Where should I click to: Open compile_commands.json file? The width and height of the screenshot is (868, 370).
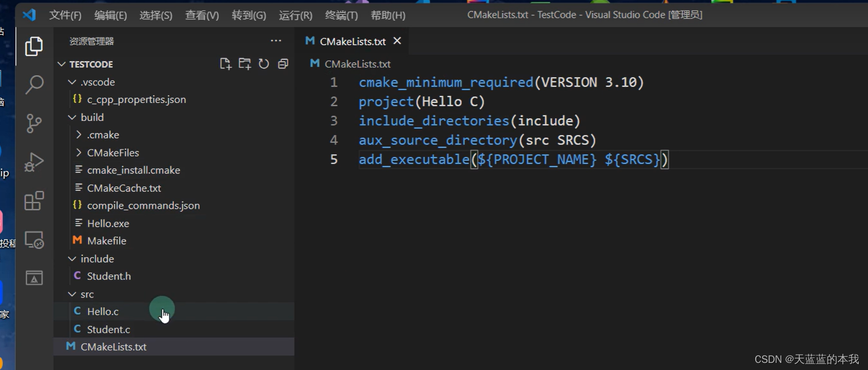[143, 205]
